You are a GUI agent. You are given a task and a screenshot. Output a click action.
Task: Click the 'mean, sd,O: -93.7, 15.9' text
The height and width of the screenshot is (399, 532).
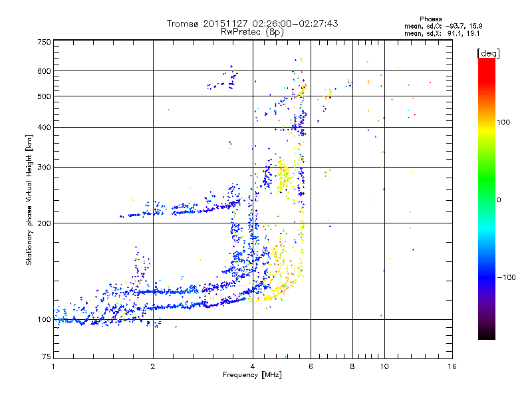444,26
